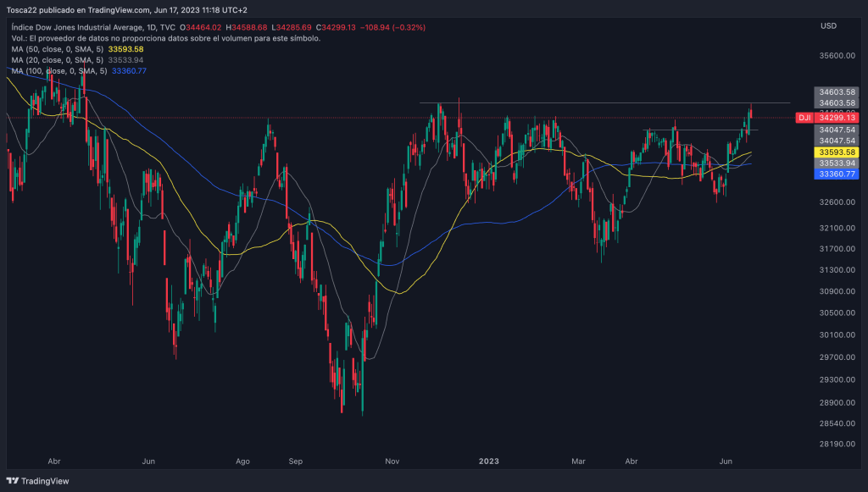Click the upper gray 34603.58 price label
The height and width of the screenshot is (492, 868).
[836, 92]
